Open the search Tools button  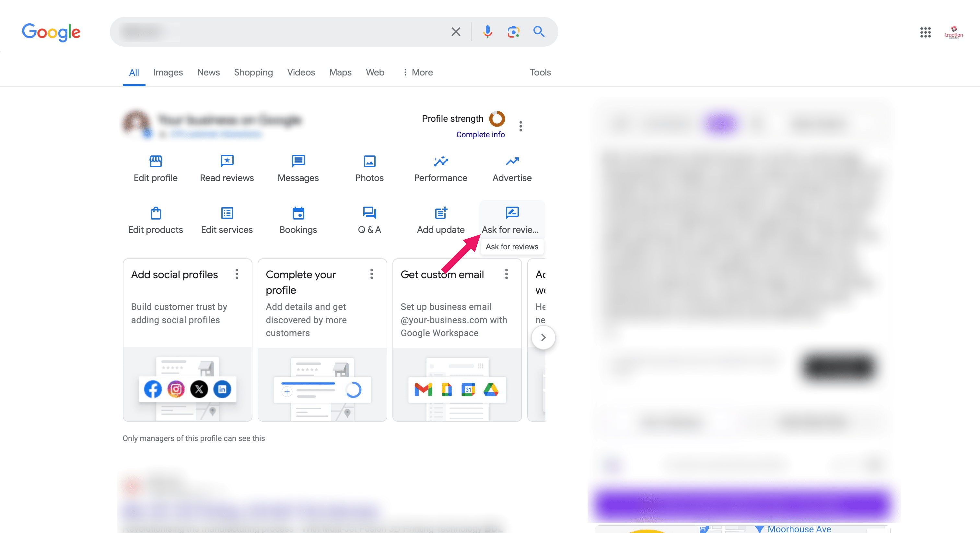(540, 72)
